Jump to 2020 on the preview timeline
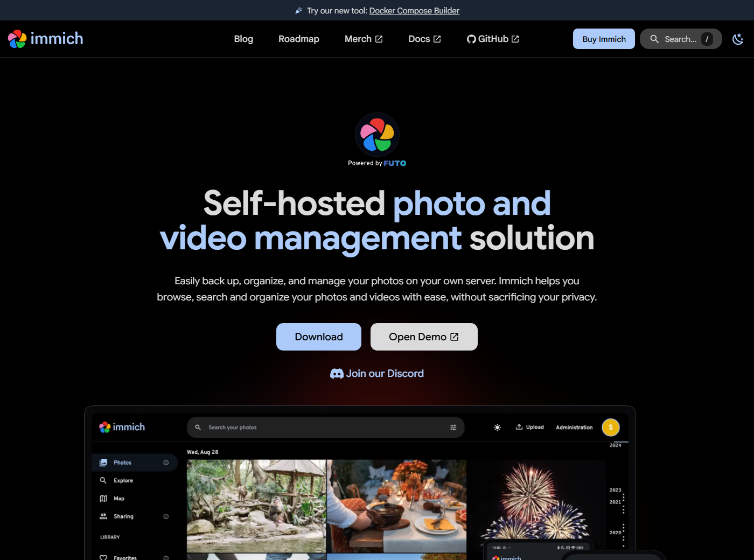Image resolution: width=754 pixels, height=560 pixels. click(615, 533)
